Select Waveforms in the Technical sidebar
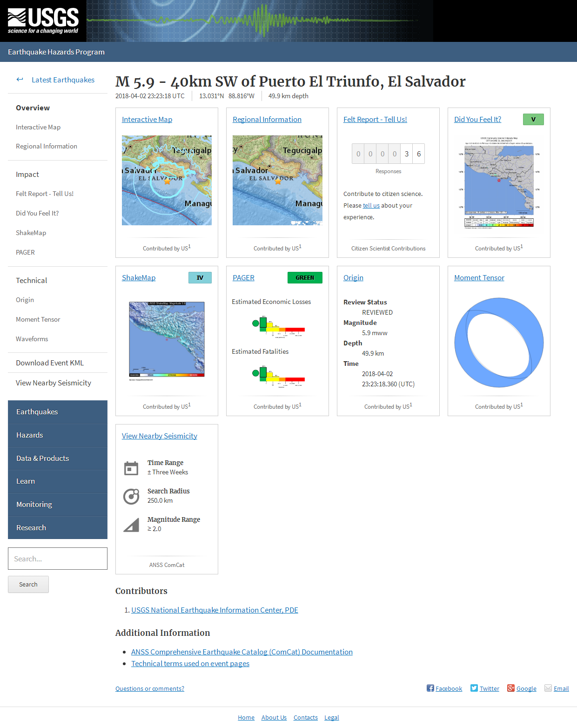This screenshot has height=728, width=577. click(x=32, y=339)
